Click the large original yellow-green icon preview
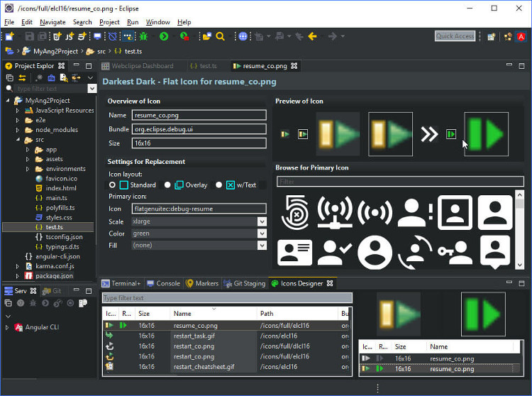This screenshot has height=396, width=532. tap(338, 134)
